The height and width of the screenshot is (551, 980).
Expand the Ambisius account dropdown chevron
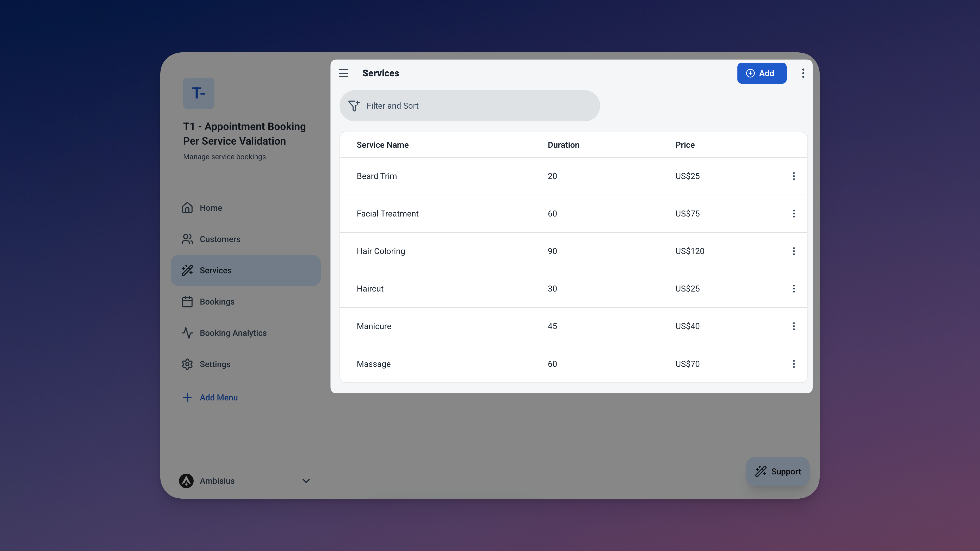point(306,481)
